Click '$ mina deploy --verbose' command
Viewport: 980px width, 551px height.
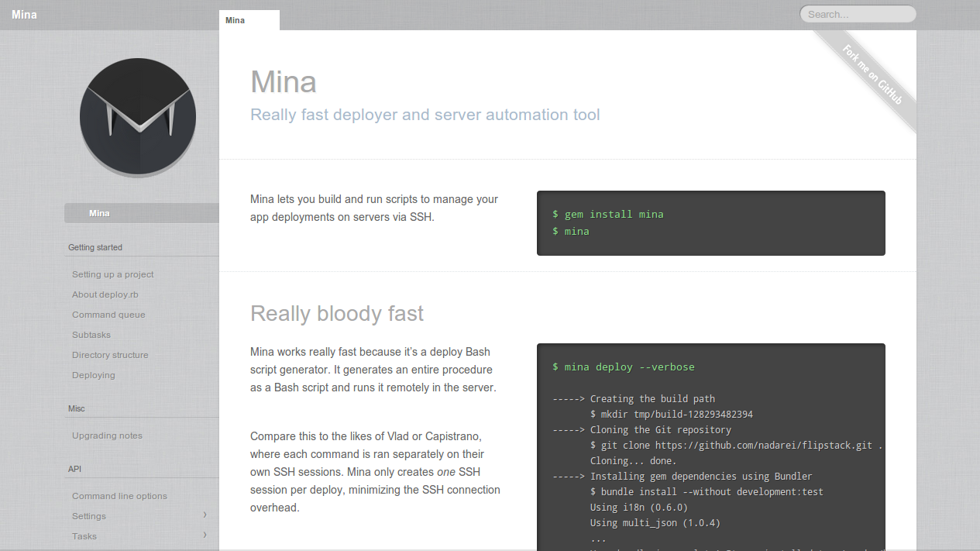[624, 367]
